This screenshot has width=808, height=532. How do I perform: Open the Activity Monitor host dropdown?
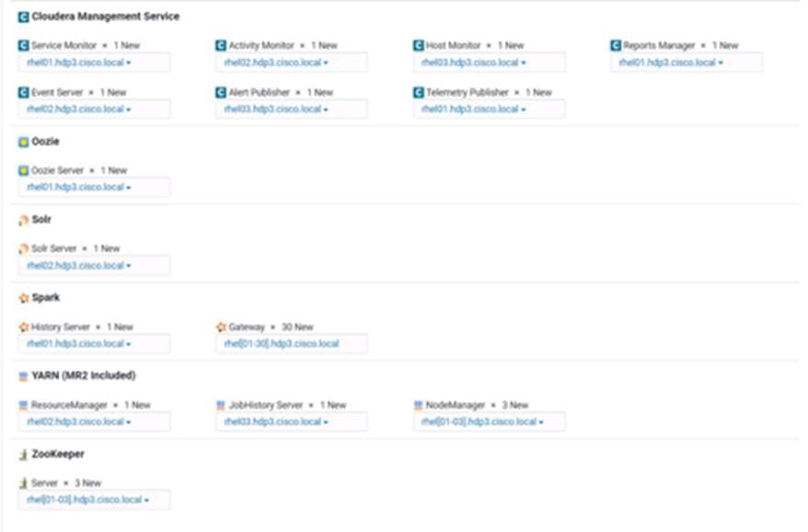point(291,63)
